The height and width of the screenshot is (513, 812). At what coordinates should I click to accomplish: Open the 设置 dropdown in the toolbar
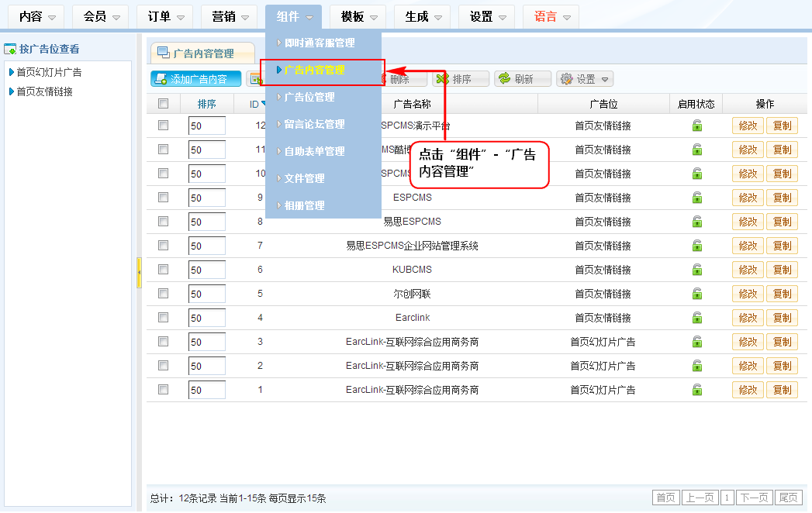(585, 79)
